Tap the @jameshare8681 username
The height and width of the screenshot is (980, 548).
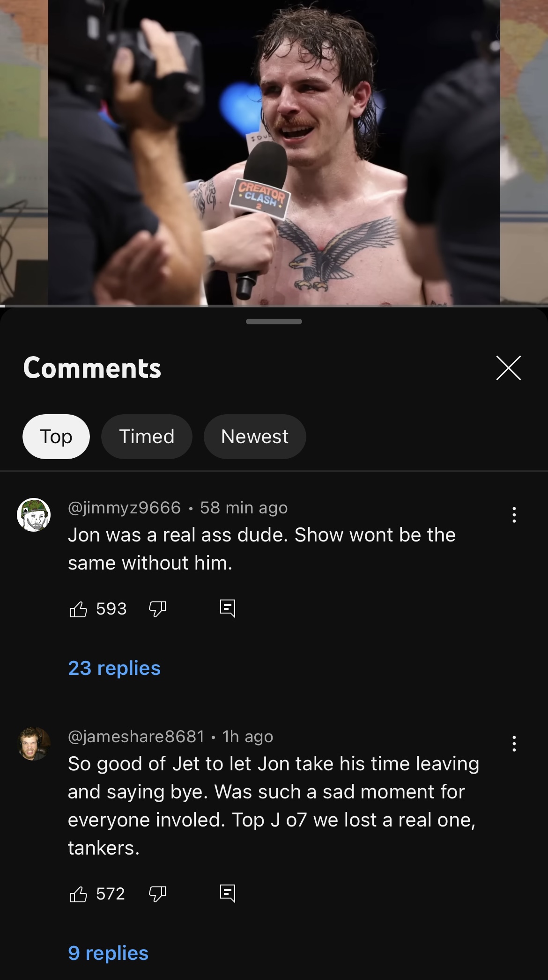tap(136, 736)
